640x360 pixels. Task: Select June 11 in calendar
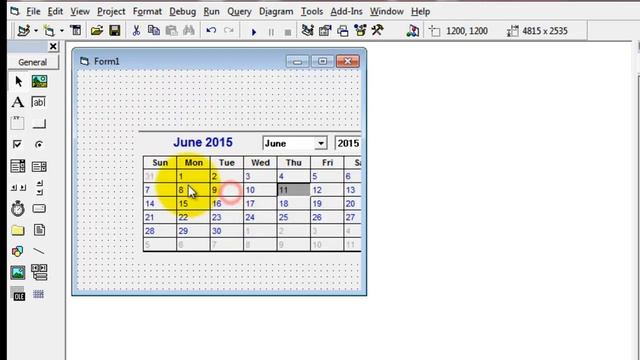(x=293, y=190)
